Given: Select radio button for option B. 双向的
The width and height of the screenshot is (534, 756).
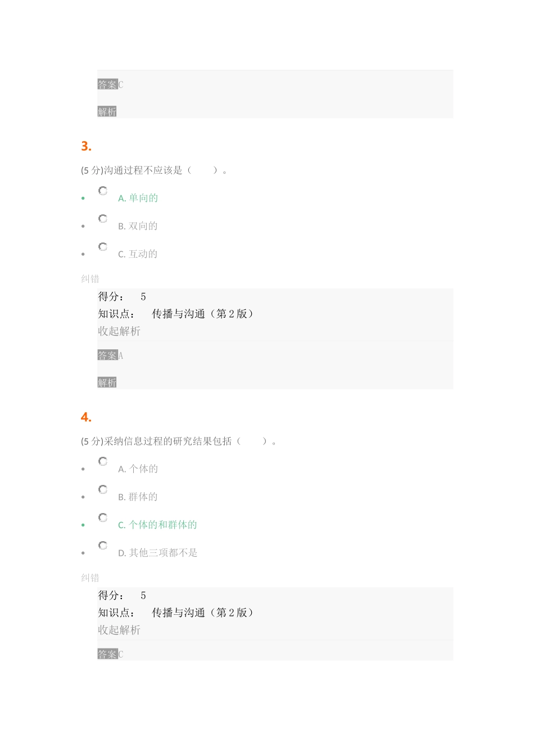Looking at the screenshot, I should pos(103,219).
